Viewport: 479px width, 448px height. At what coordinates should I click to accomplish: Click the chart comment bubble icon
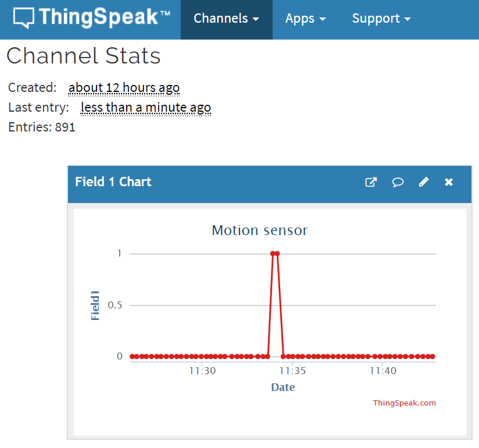[398, 183]
